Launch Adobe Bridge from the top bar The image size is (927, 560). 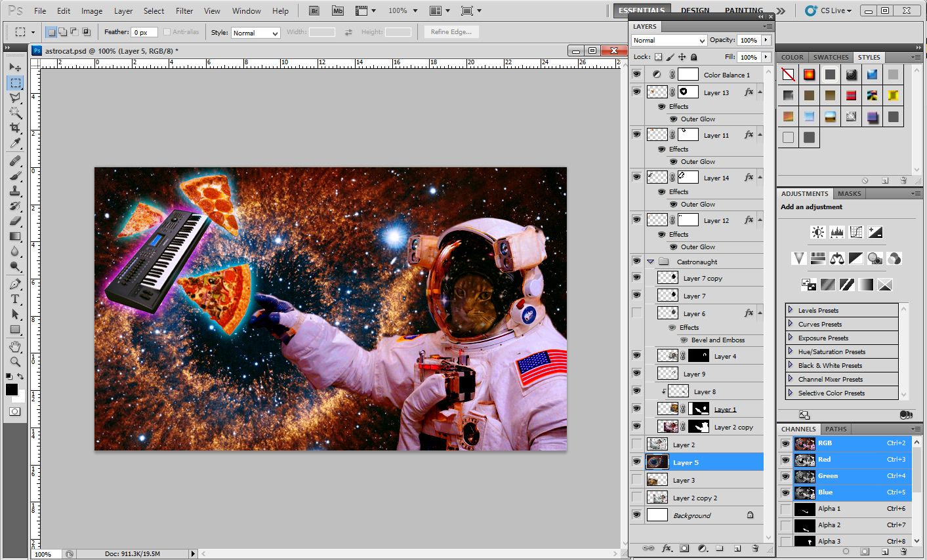[x=314, y=10]
